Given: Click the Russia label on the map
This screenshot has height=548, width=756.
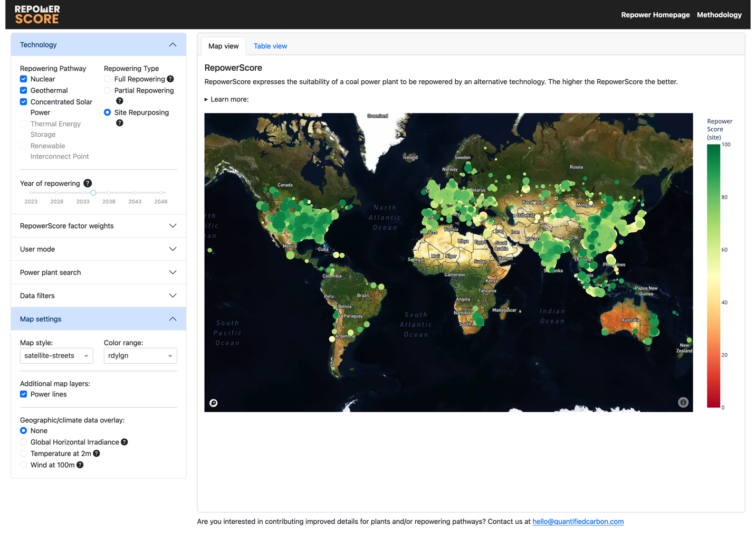Looking at the screenshot, I should tap(576, 167).
